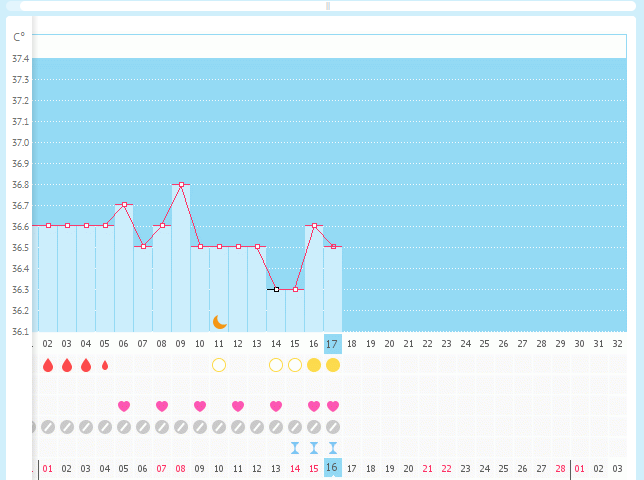Click red date 28 in the bottom date row

pos(560,467)
